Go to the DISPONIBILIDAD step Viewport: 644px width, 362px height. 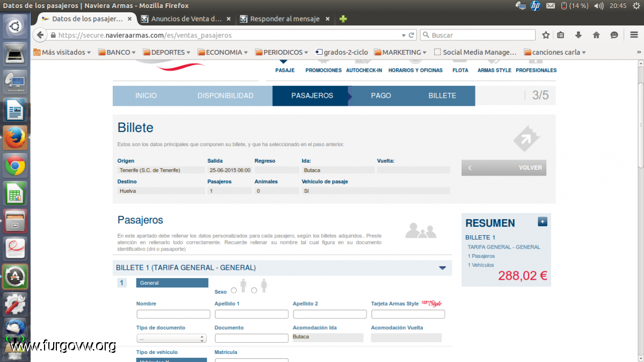click(225, 96)
